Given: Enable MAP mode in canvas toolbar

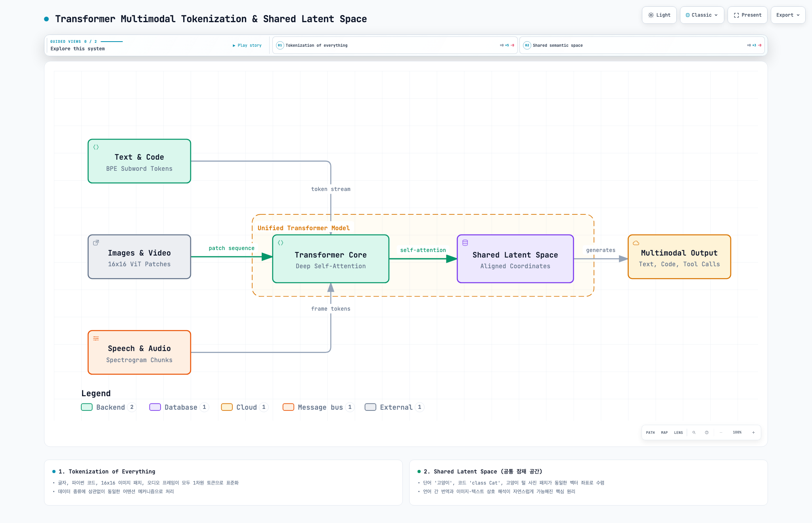Looking at the screenshot, I should pos(665,433).
